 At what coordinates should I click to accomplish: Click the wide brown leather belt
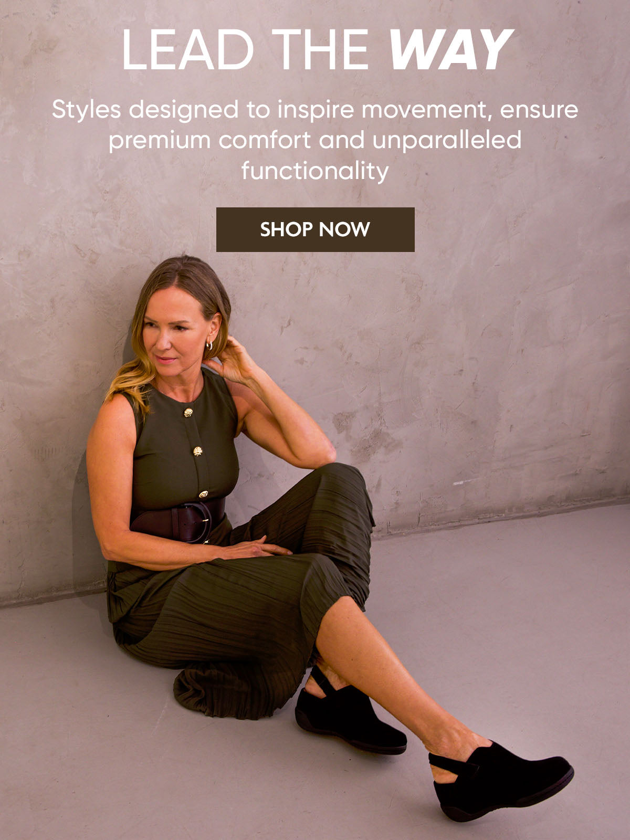(x=178, y=520)
